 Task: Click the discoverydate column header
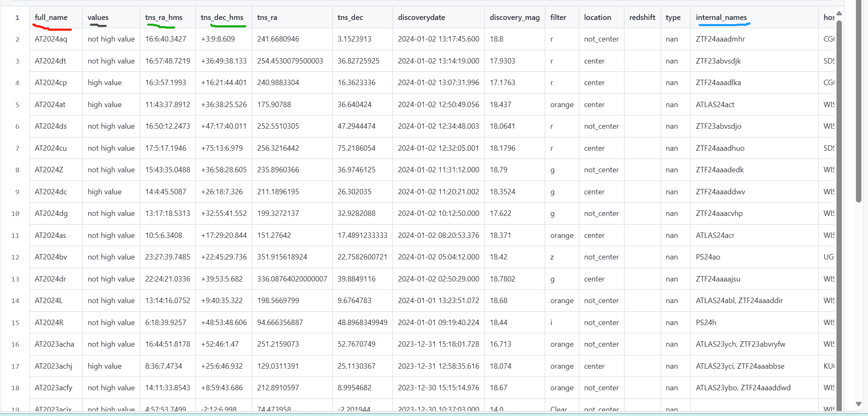point(422,17)
